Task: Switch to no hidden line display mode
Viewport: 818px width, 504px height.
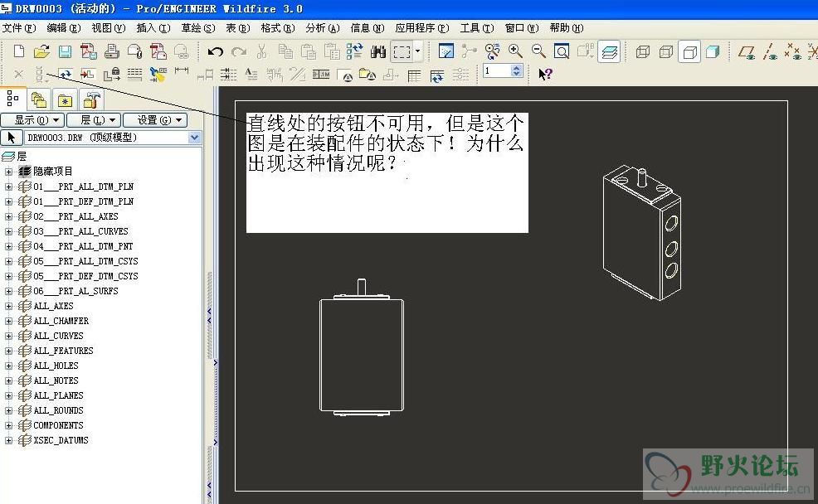Action: click(689, 51)
